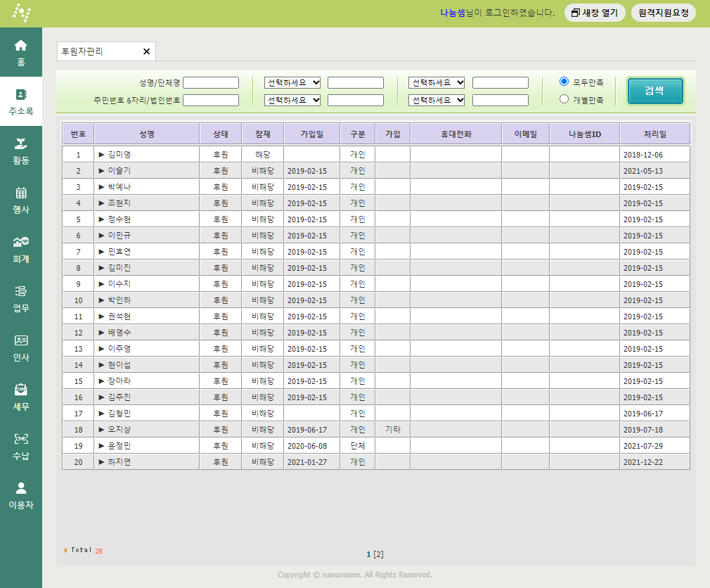Click the 원격지원요청 button
The width and height of the screenshot is (710, 588).
click(664, 13)
